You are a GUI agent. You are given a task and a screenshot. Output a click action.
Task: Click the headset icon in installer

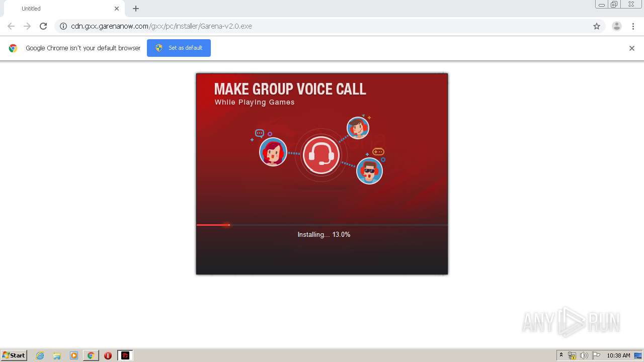tap(321, 155)
